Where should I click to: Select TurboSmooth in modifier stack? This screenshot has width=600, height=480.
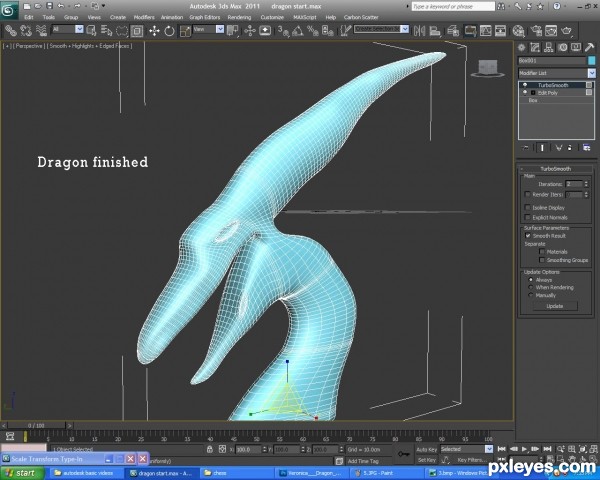553,85
